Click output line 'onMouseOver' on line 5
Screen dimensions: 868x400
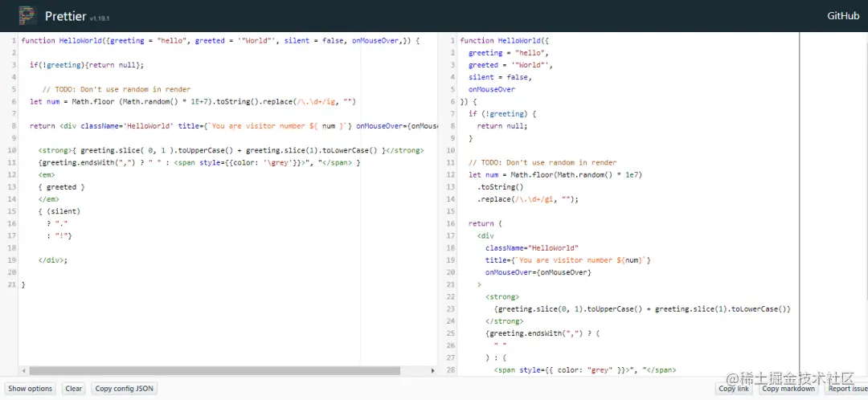coord(492,89)
